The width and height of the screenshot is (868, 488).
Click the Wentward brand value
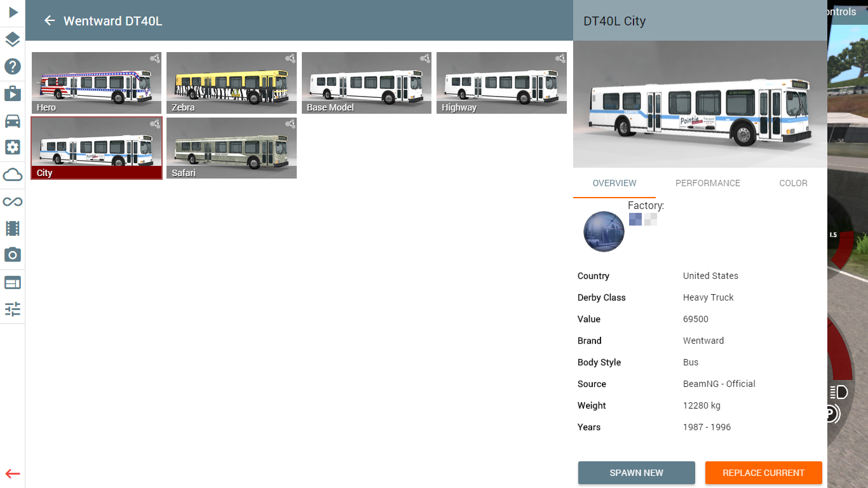pyautogui.click(x=703, y=341)
